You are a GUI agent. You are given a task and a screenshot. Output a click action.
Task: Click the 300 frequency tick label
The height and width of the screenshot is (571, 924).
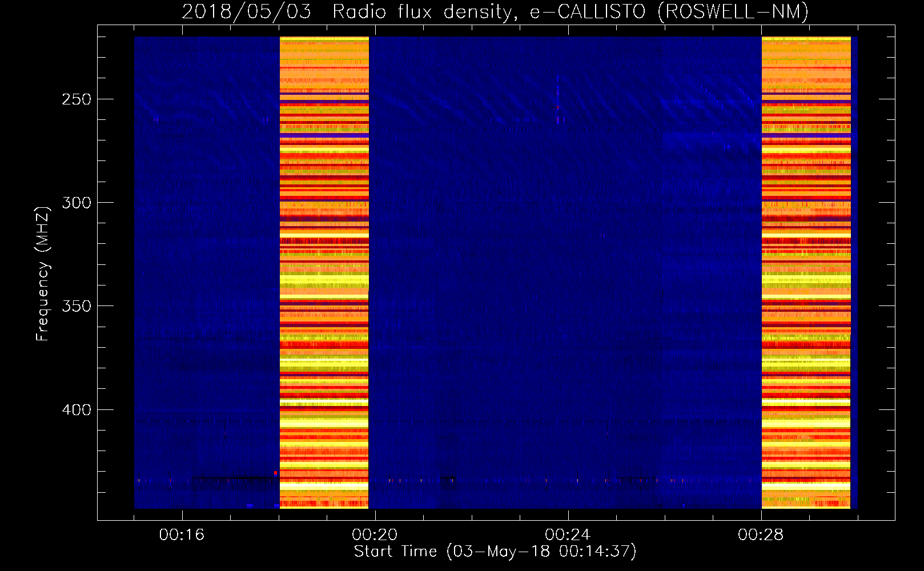pos(77,203)
